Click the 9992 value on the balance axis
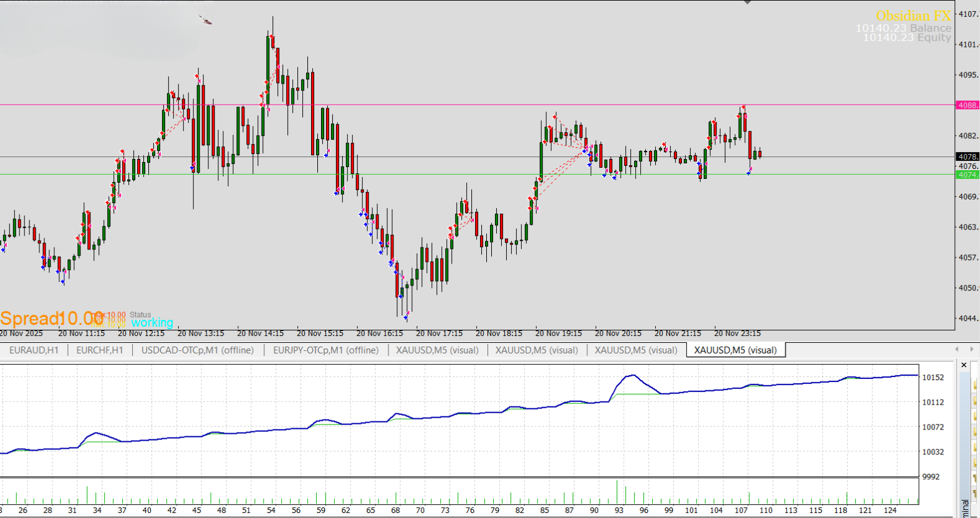The width and height of the screenshot is (980, 518). click(x=931, y=477)
